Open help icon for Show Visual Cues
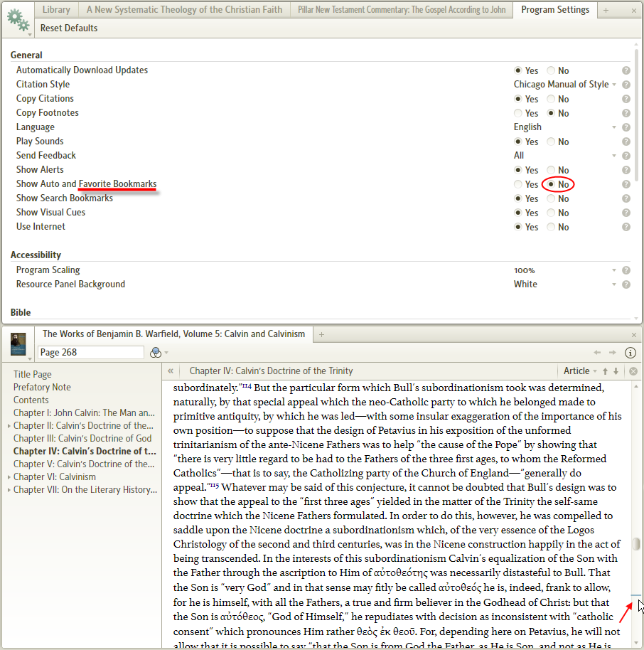Image resolution: width=644 pixels, height=650 pixels. (626, 213)
